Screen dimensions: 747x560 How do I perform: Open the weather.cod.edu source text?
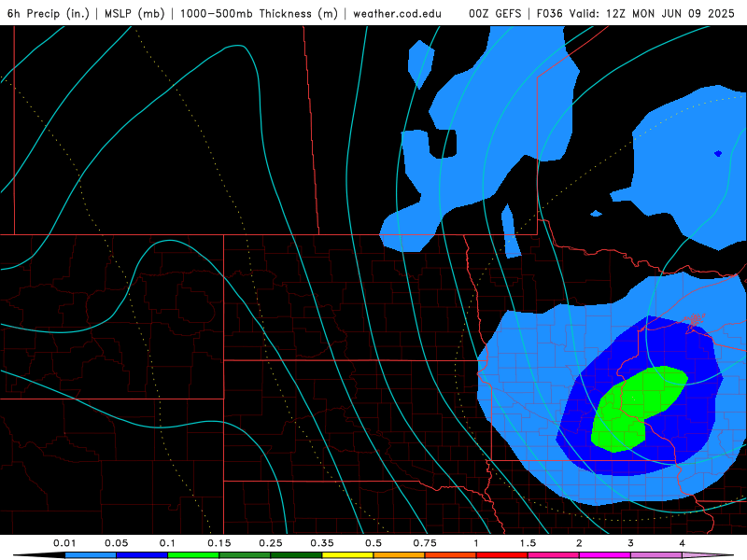click(397, 13)
